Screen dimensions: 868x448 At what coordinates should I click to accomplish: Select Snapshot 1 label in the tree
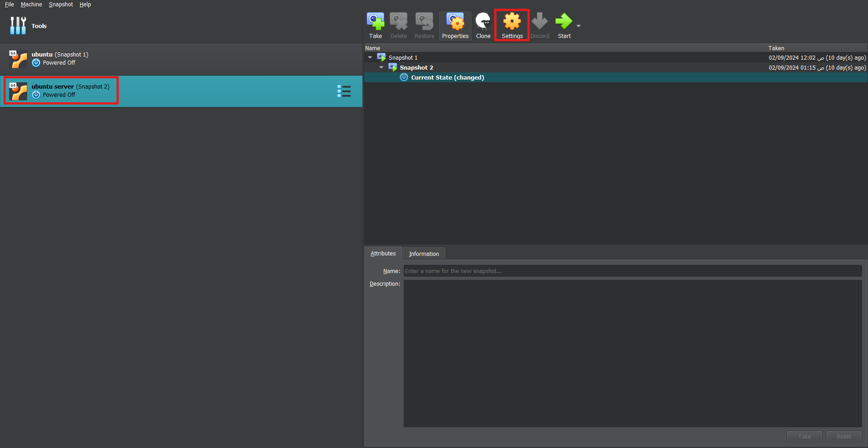click(x=403, y=57)
